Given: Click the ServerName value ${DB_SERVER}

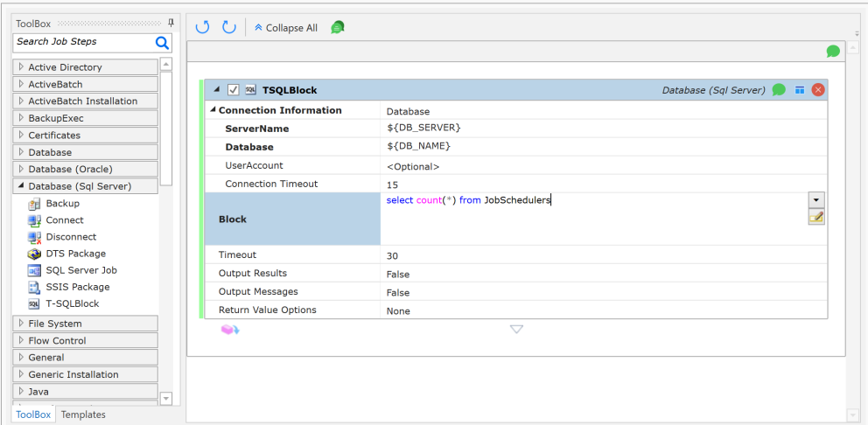Looking at the screenshot, I should pyautogui.click(x=424, y=128).
